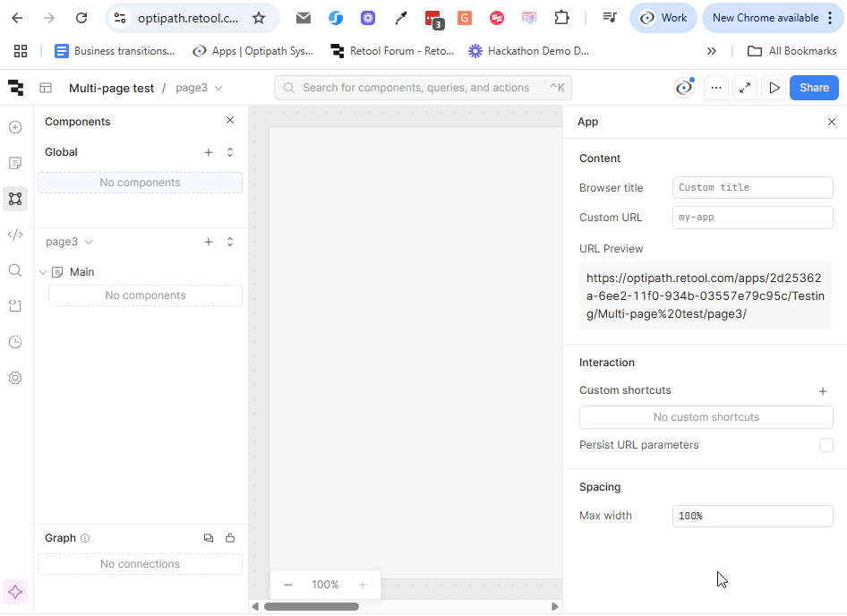Collapse or expand the Global section
Viewport: 847px width, 616px height.
[230, 152]
